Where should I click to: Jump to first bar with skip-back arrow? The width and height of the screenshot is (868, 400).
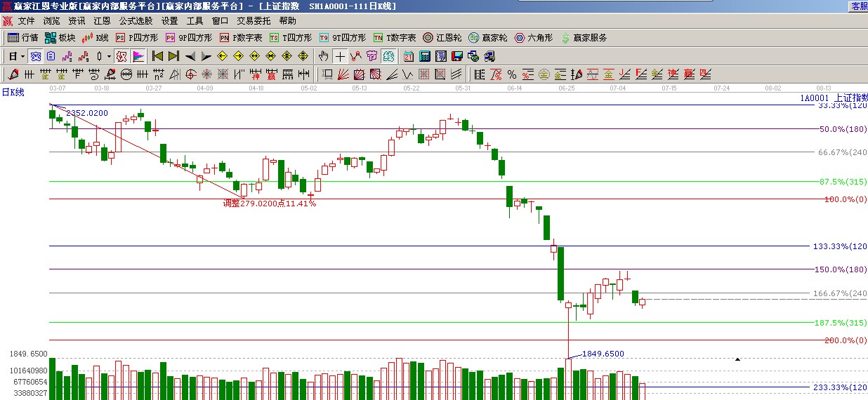[x=157, y=56]
